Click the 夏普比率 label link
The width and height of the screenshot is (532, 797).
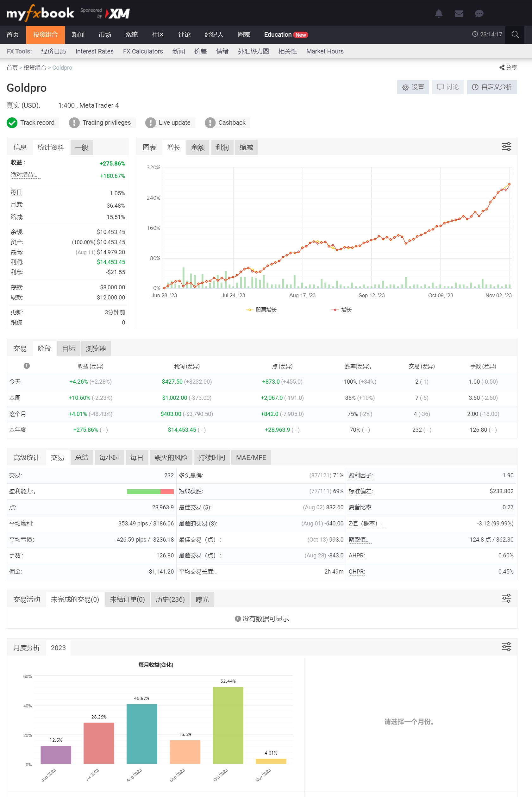click(360, 507)
